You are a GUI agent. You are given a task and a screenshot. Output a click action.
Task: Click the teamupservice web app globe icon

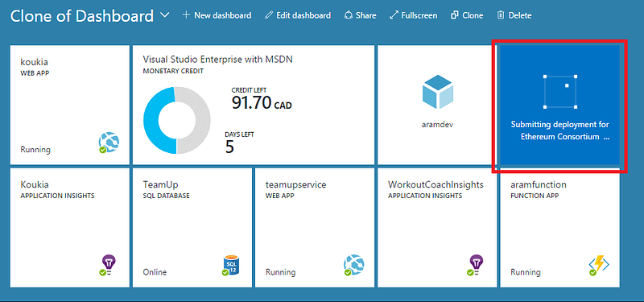point(354,265)
